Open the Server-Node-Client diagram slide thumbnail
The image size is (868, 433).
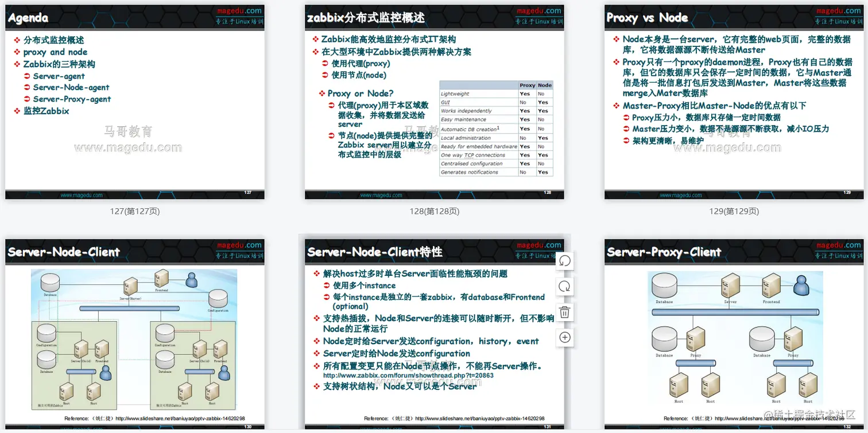(x=135, y=334)
